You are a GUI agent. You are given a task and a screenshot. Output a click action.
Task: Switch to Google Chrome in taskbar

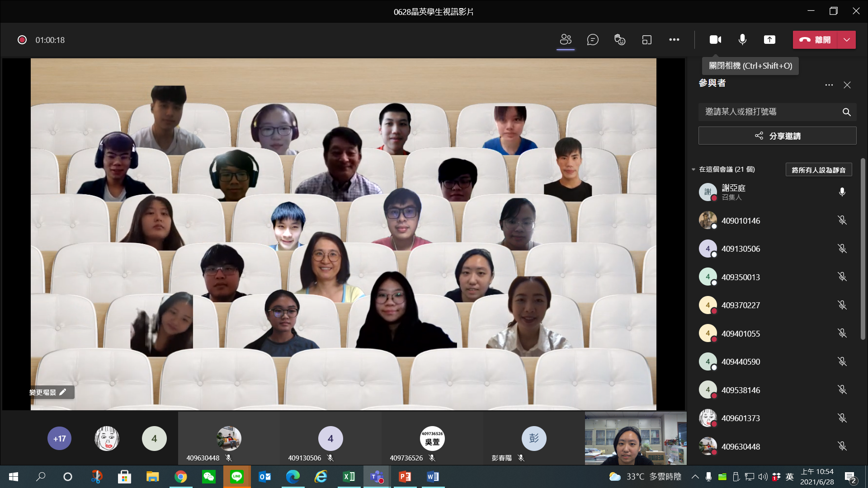(x=180, y=477)
